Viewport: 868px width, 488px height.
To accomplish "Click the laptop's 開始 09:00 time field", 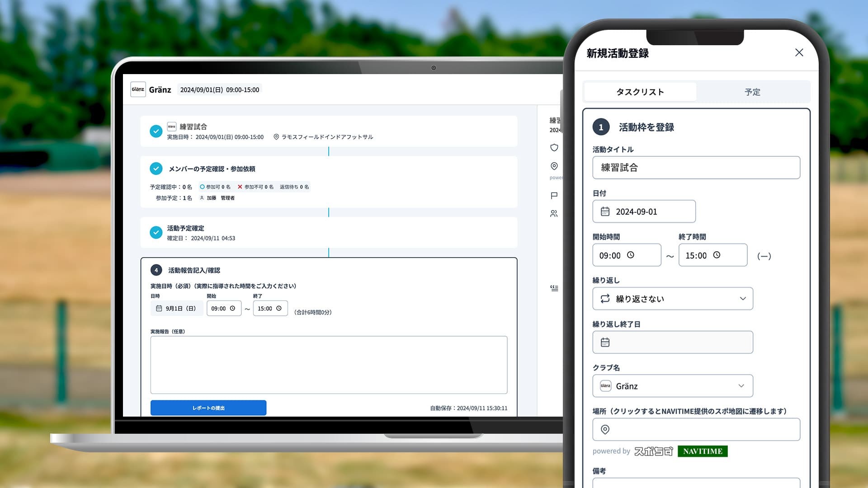I will coord(224,308).
